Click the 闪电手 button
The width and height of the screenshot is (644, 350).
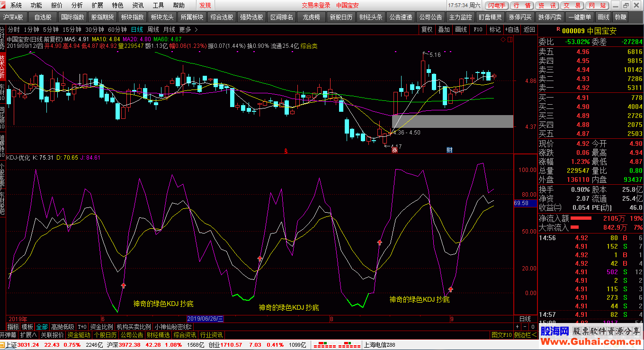(497, 6)
